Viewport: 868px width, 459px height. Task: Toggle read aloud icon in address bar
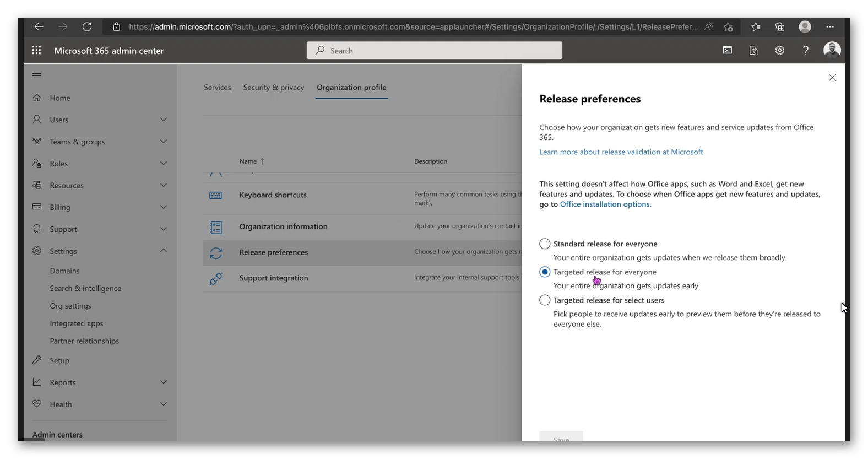click(709, 26)
